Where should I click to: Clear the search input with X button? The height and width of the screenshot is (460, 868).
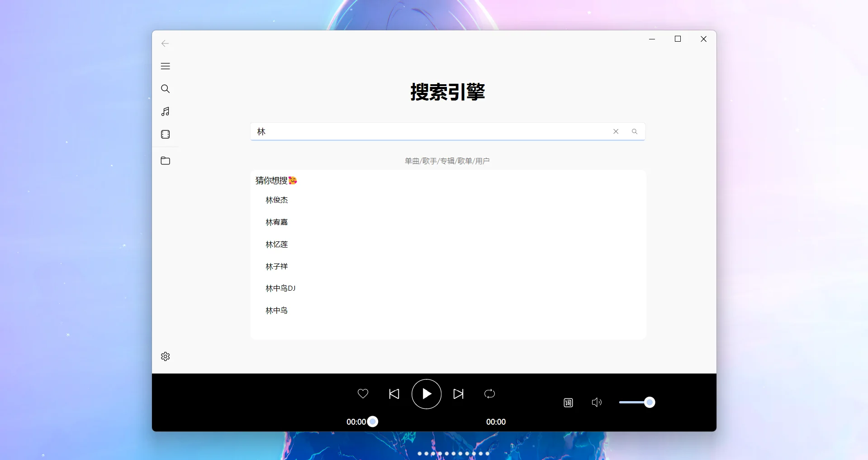[616, 131]
